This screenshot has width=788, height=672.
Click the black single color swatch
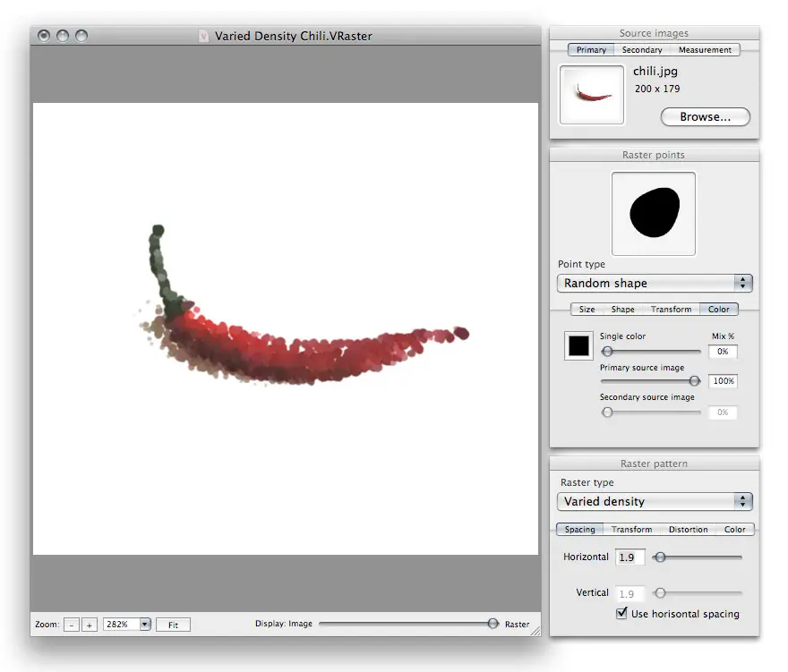[x=578, y=345]
